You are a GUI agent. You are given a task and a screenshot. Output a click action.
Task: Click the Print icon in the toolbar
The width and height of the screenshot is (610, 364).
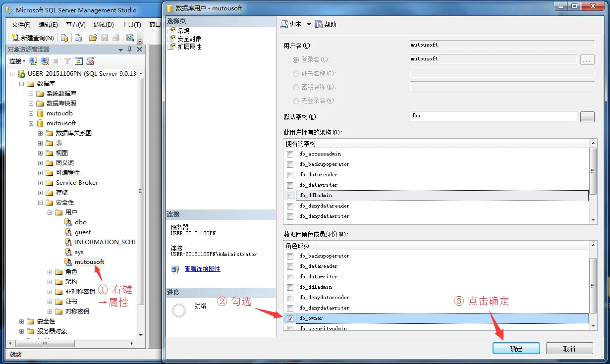coord(115,38)
